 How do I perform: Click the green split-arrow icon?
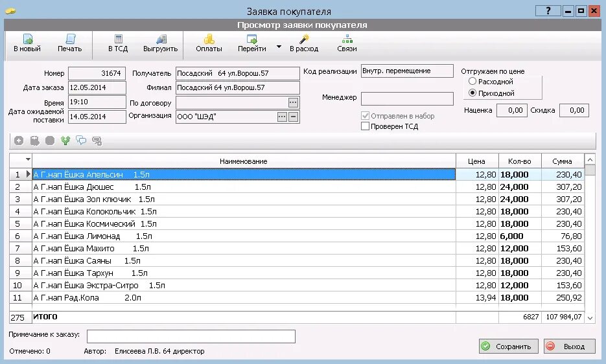pyautogui.click(x=65, y=141)
